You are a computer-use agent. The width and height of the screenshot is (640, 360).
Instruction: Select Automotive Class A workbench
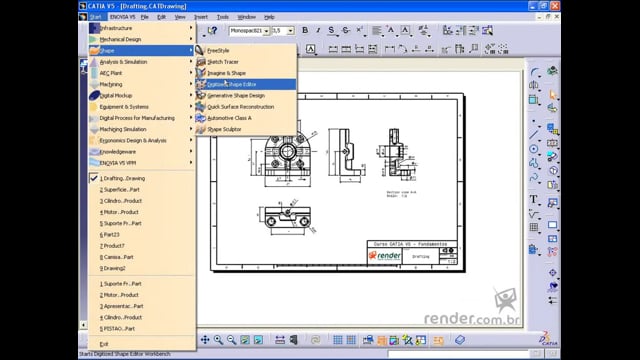(245, 118)
